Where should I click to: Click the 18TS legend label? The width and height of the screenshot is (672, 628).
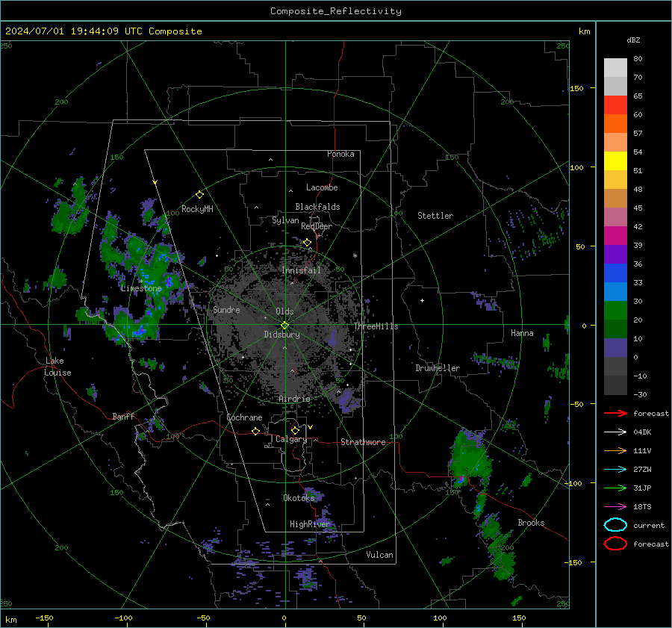point(642,507)
